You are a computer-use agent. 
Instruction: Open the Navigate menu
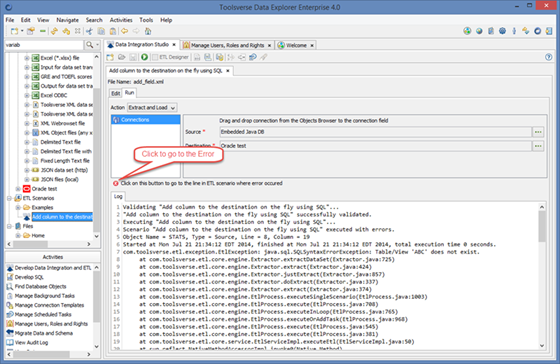coord(68,20)
